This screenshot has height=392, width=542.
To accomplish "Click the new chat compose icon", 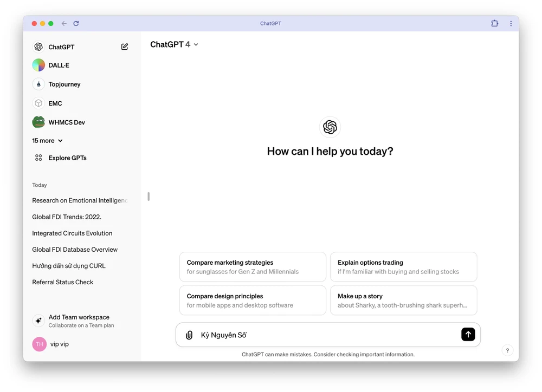I will pos(125,47).
